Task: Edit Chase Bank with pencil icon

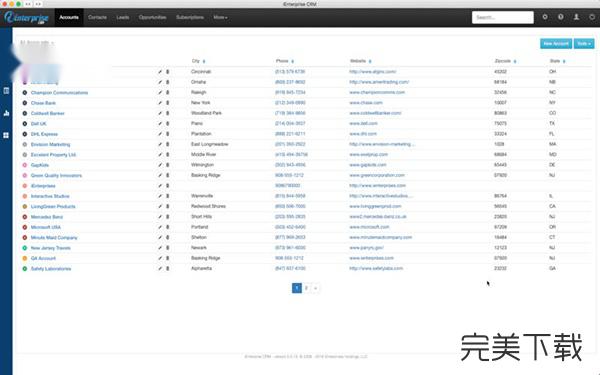Action: tap(160, 103)
